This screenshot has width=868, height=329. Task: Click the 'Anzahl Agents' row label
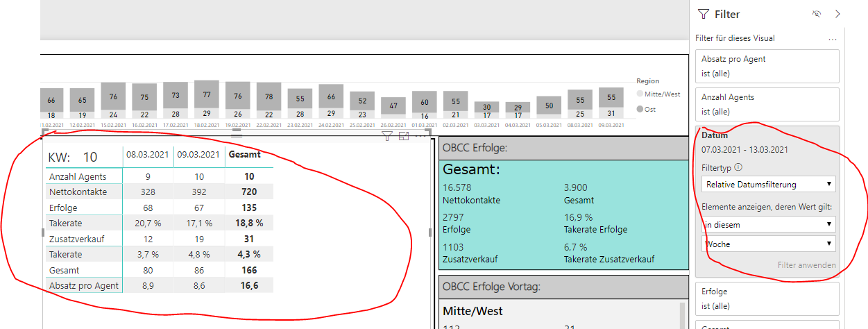(x=78, y=177)
